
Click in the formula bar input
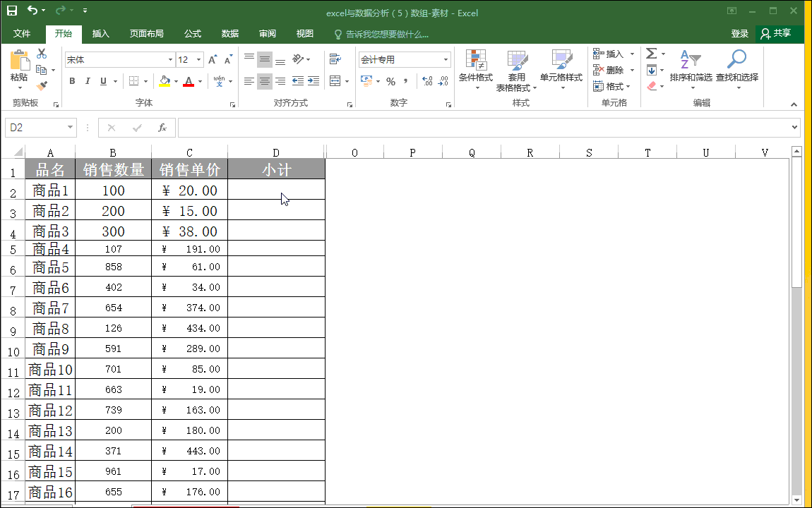point(484,128)
